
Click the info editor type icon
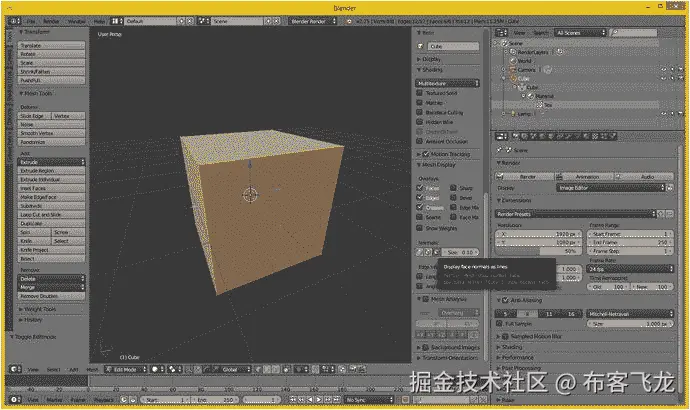coord(14,21)
